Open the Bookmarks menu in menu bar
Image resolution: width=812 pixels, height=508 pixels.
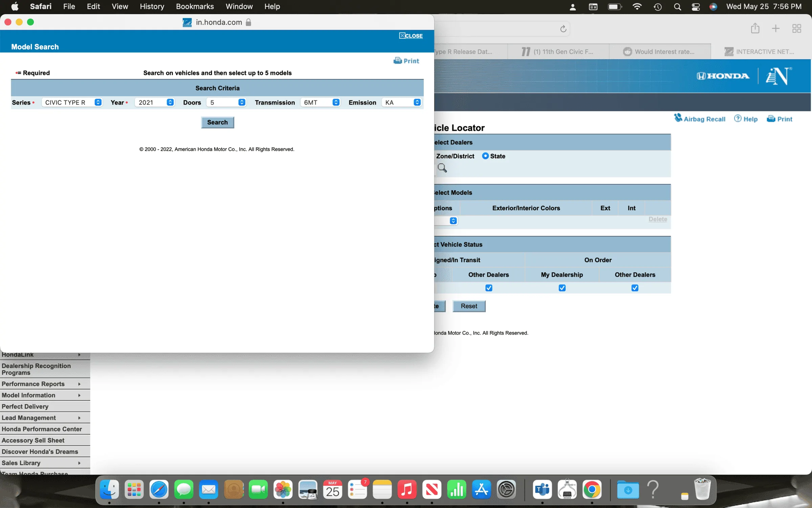point(195,6)
